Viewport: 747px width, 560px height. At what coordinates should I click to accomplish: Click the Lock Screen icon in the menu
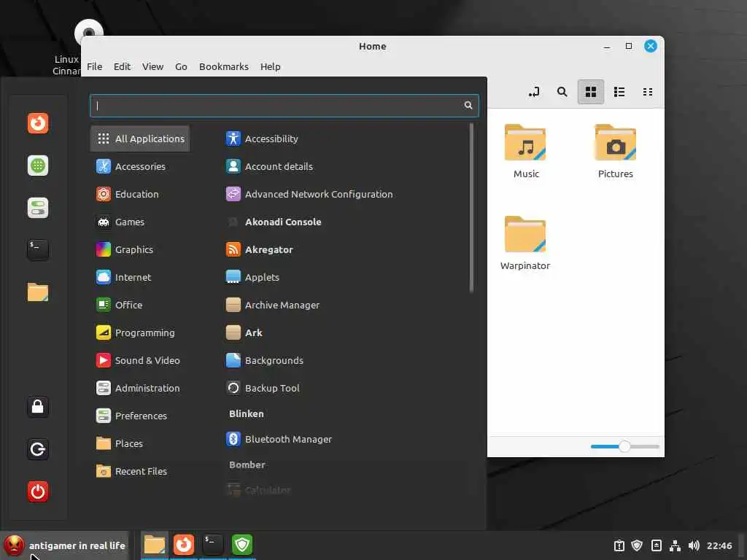tap(38, 407)
